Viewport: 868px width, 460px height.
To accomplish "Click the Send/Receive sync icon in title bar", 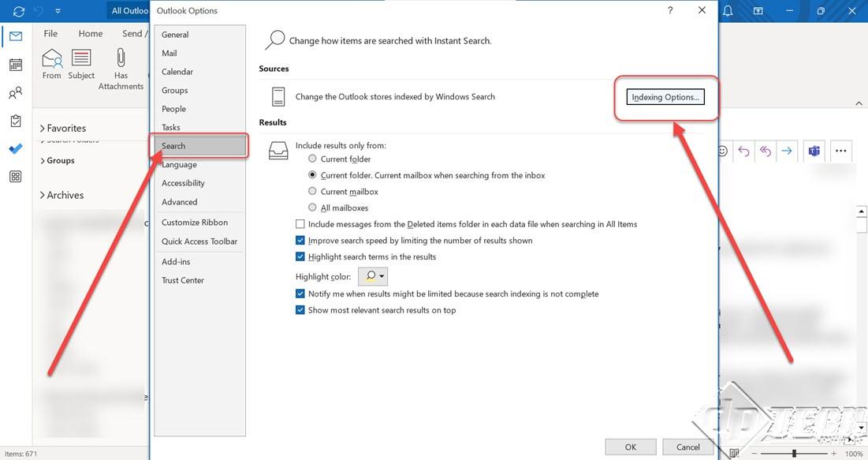I will tap(18, 11).
